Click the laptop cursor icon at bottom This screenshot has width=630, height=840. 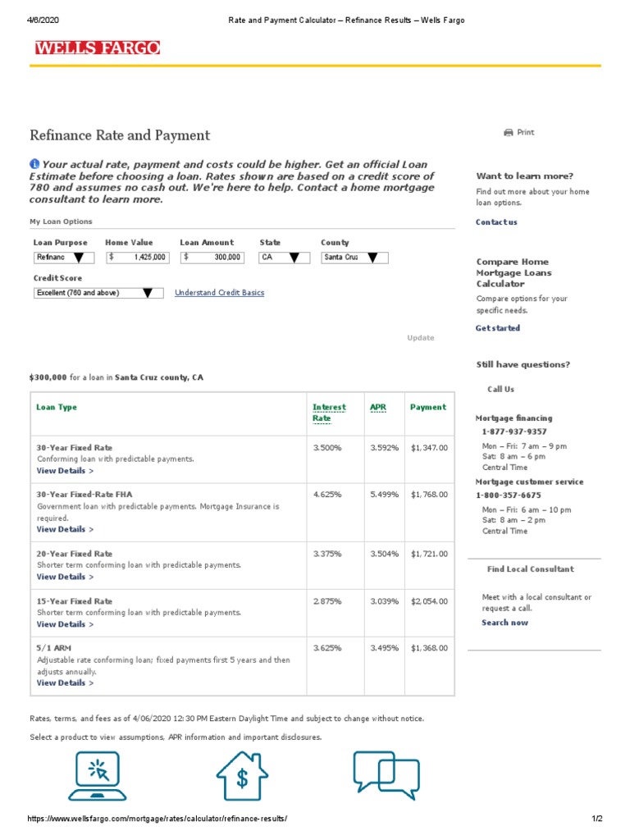(x=97, y=776)
